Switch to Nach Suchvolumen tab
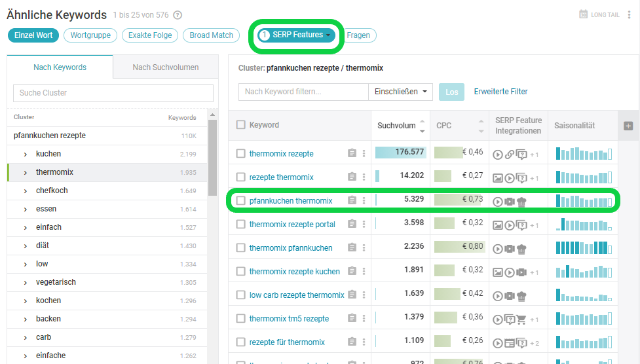Image resolution: width=640 pixels, height=364 pixels. click(x=166, y=67)
